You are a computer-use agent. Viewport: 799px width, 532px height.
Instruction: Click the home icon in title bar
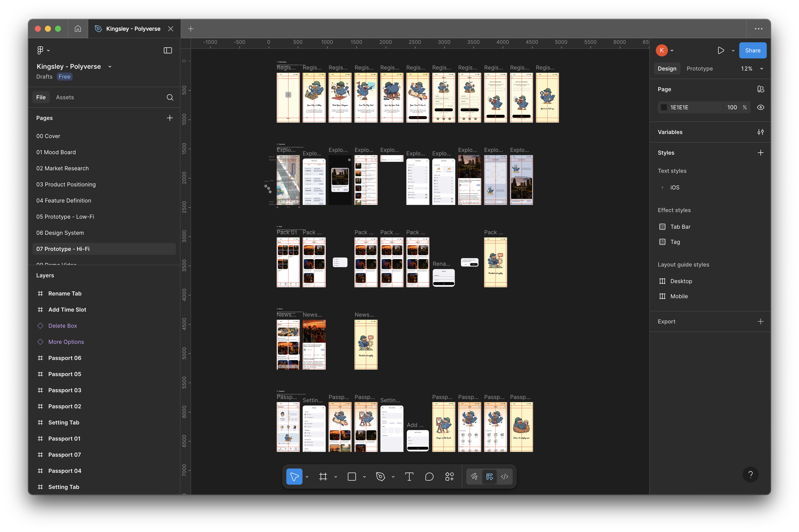(78, 29)
